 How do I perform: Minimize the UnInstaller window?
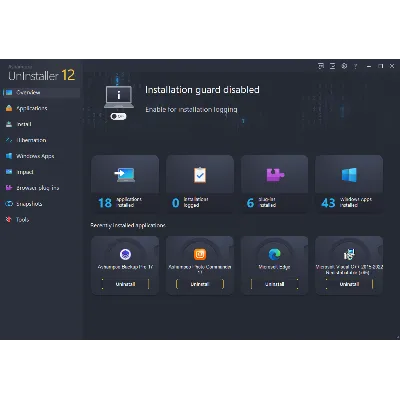click(369, 66)
